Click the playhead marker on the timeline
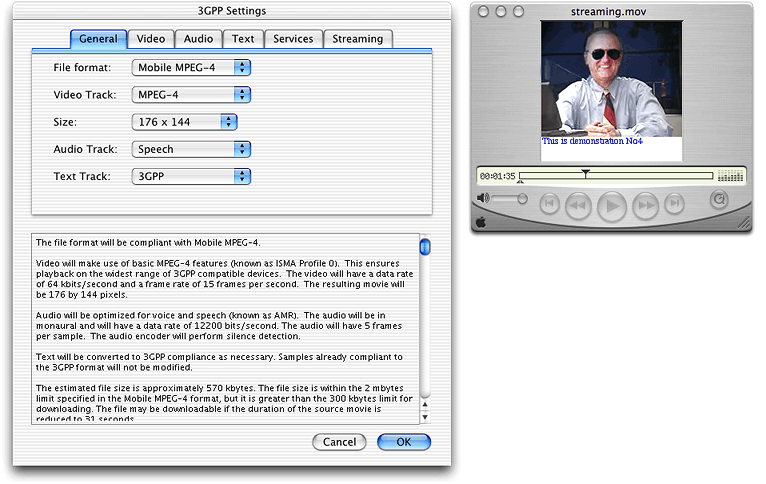This screenshot has width=766, height=484. [585, 173]
